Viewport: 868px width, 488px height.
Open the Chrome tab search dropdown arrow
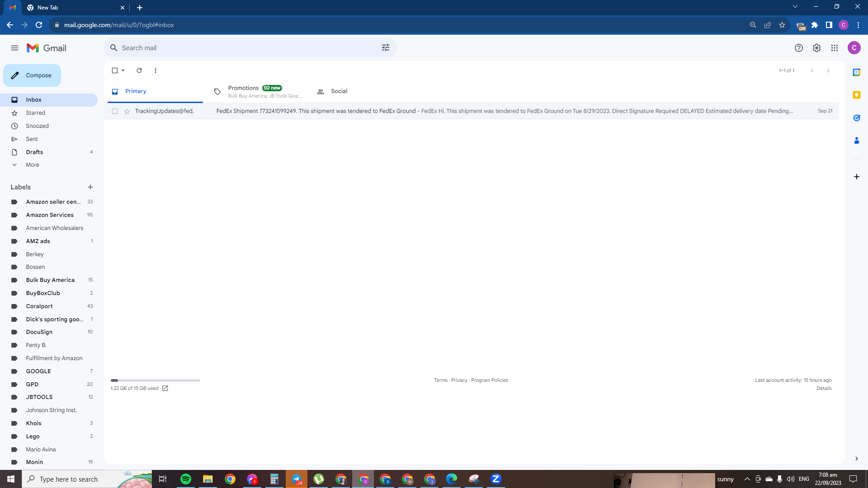click(795, 7)
